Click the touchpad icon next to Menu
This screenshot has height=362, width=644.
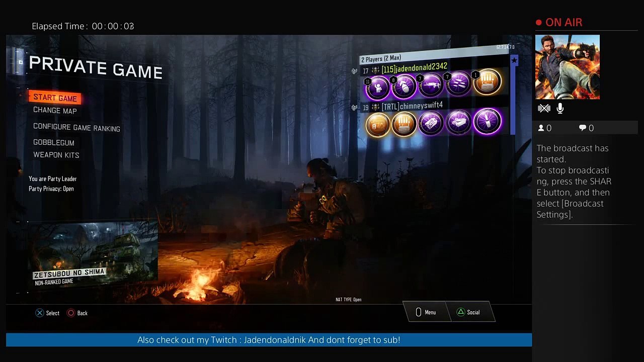pyautogui.click(x=419, y=312)
